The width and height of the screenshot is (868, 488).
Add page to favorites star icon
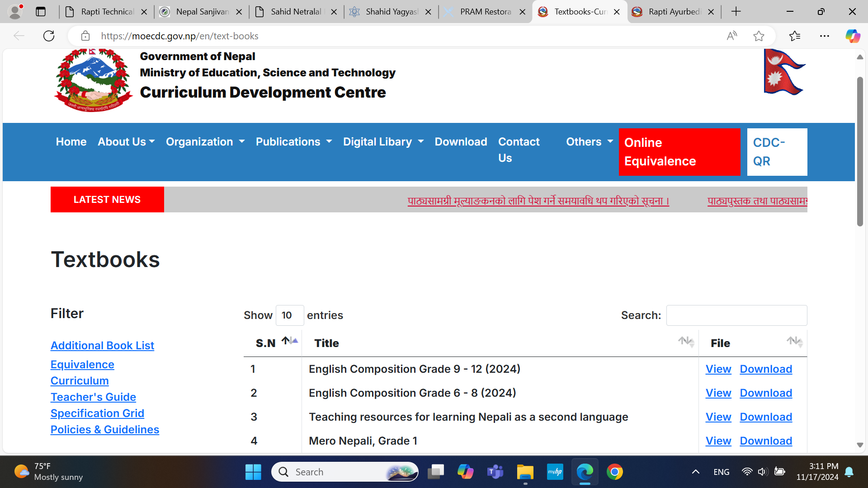(x=759, y=36)
